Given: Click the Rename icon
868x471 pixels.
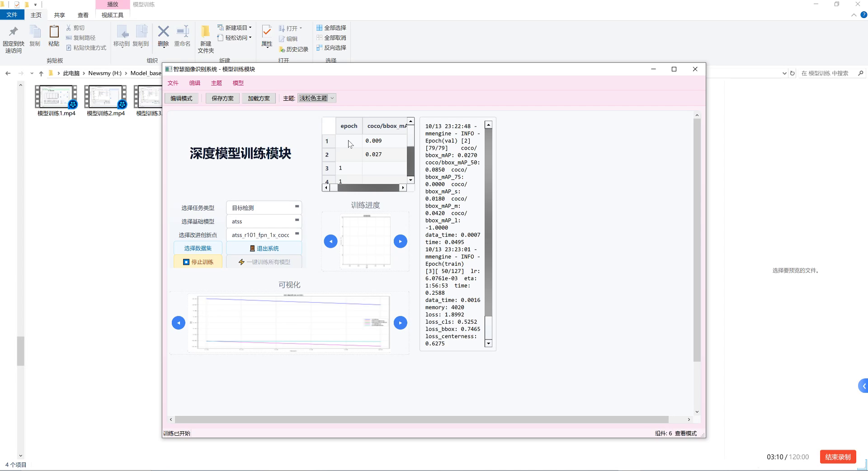Looking at the screenshot, I should (x=182, y=31).
